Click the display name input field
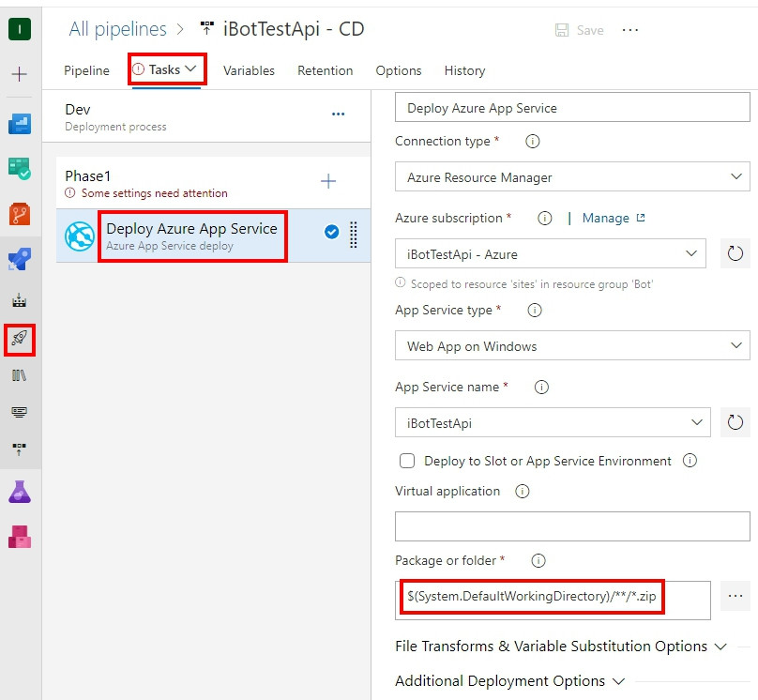758x700 pixels. [x=572, y=107]
